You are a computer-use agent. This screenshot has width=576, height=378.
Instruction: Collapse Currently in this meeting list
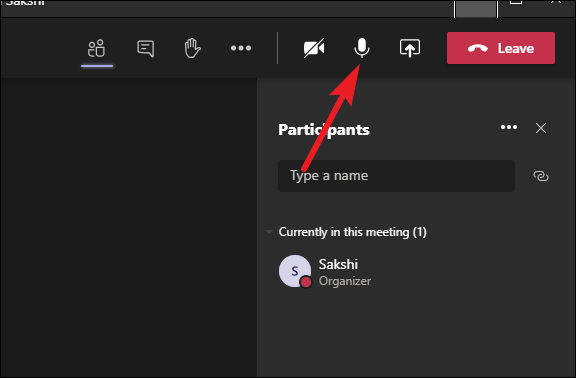pyautogui.click(x=269, y=232)
